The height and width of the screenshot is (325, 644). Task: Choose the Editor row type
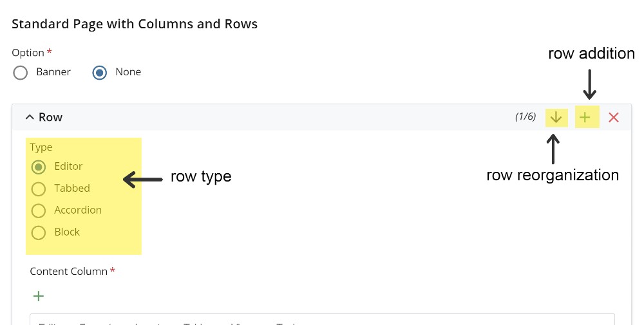[39, 167]
